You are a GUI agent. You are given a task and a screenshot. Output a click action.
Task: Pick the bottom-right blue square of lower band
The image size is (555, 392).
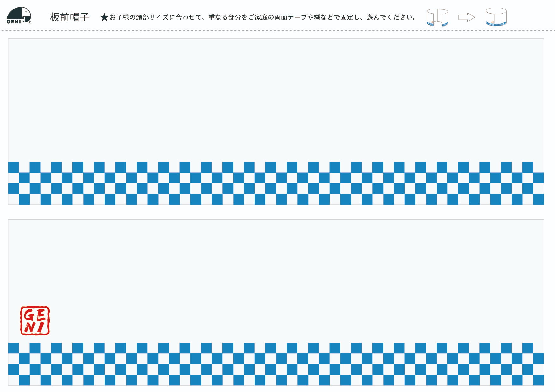tap(538, 380)
